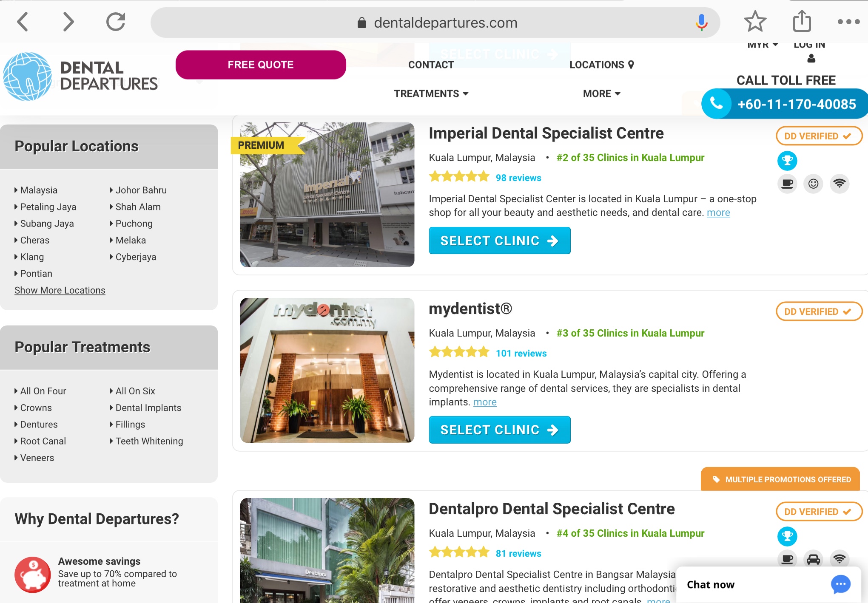Click the Dental Departures globe logo
Viewport: 868px width, 603px height.
(28, 76)
